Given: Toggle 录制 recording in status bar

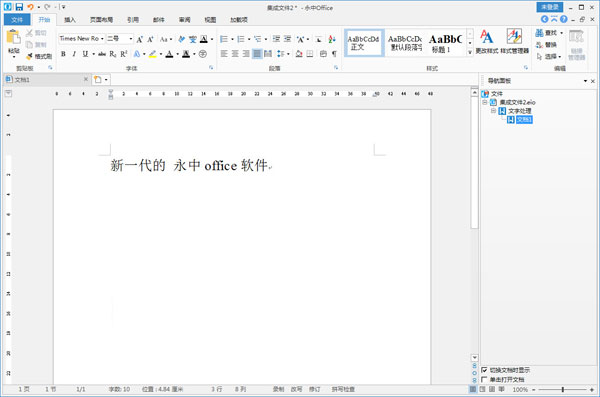Looking at the screenshot, I should click(278, 389).
